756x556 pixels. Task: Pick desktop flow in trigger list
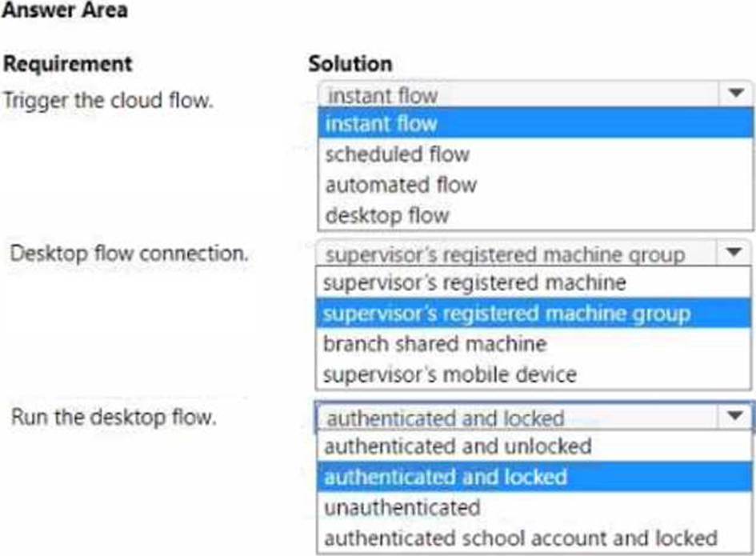[535, 215]
